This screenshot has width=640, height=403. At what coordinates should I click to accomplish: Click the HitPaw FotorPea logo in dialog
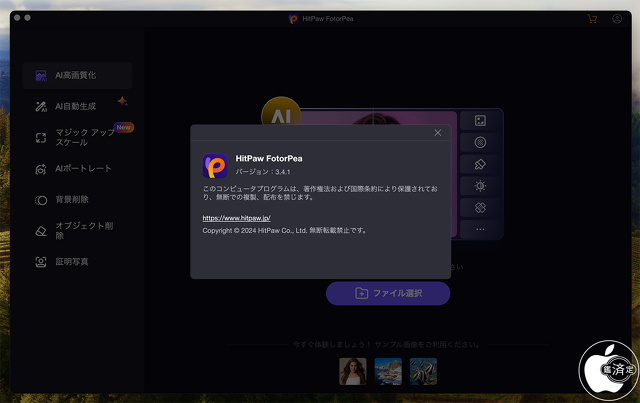[x=215, y=166]
